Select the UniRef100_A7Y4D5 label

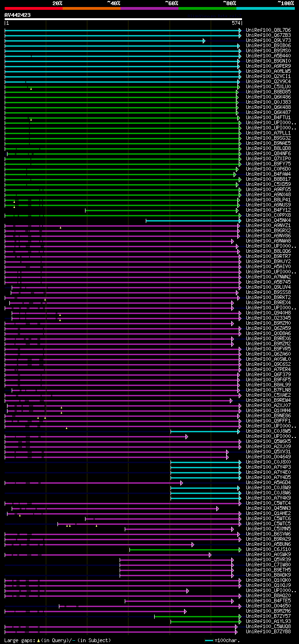click(268, 478)
